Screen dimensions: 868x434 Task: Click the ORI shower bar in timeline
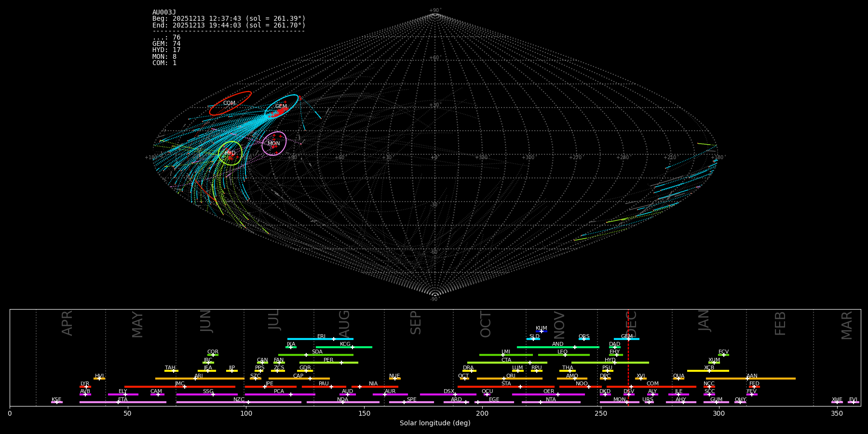coord(510,379)
